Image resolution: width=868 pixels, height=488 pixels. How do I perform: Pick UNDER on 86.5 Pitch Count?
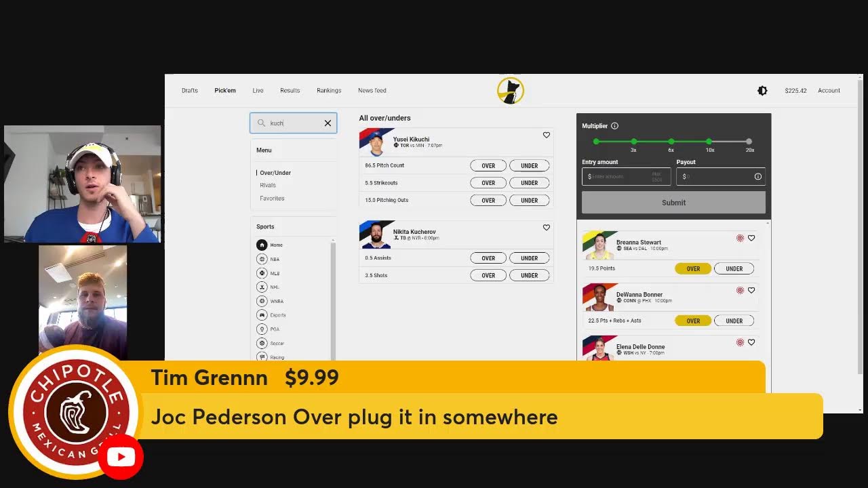click(x=530, y=165)
